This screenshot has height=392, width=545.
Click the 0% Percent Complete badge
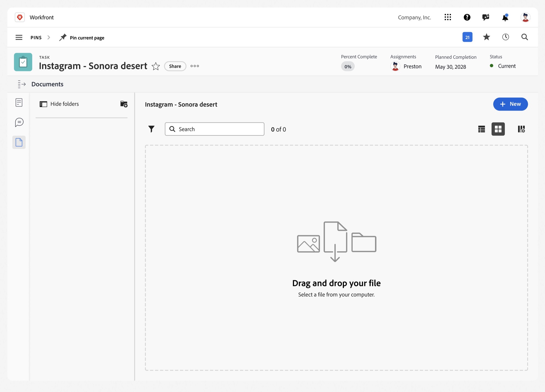[348, 67]
